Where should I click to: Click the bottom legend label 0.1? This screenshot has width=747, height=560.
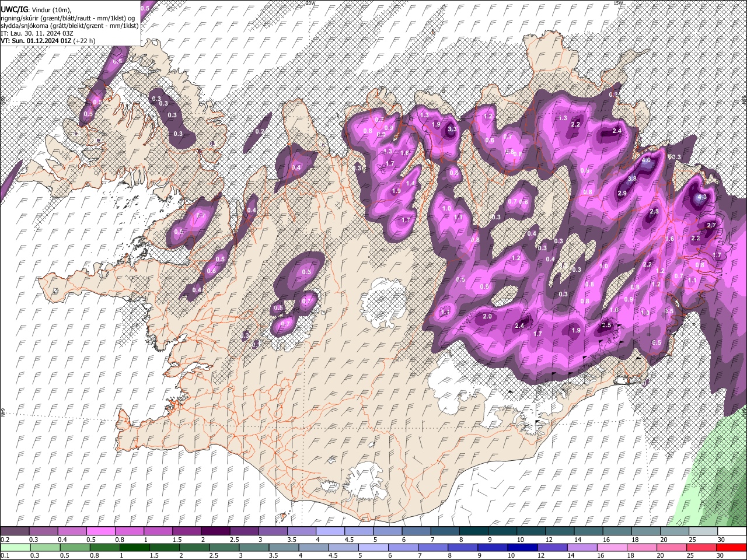point(5,556)
